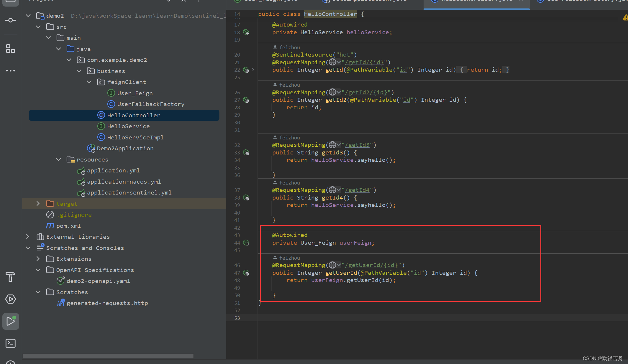This screenshot has height=364, width=628.
Task: Open the Commit tool window icon
Action: click(x=11, y=20)
